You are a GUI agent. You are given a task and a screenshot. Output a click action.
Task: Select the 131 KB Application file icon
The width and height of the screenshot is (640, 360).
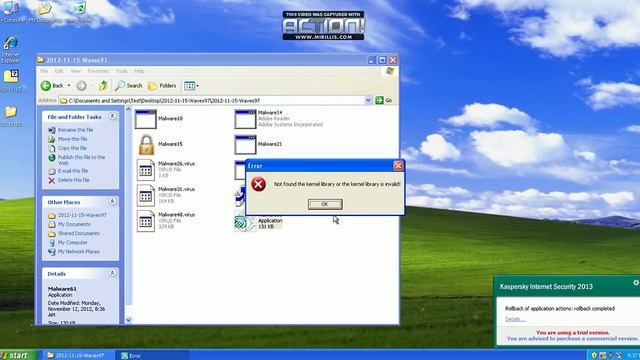[245, 223]
